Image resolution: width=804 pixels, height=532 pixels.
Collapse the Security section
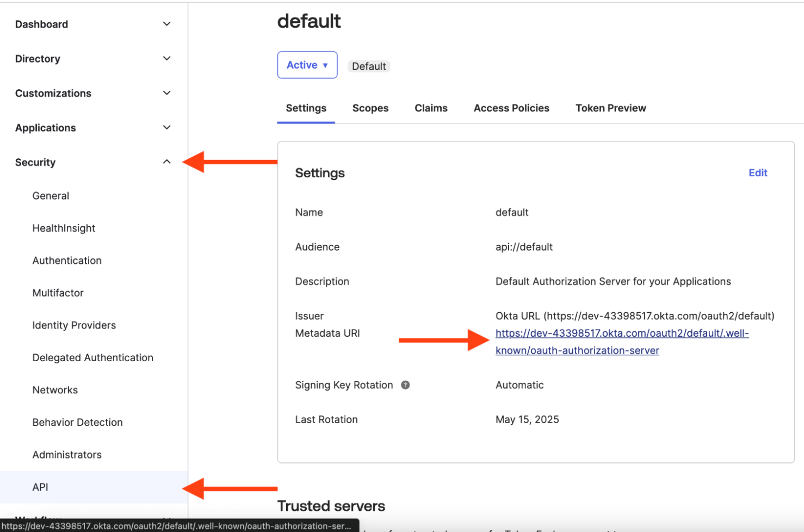pyautogui.click(x=166, y=162)
